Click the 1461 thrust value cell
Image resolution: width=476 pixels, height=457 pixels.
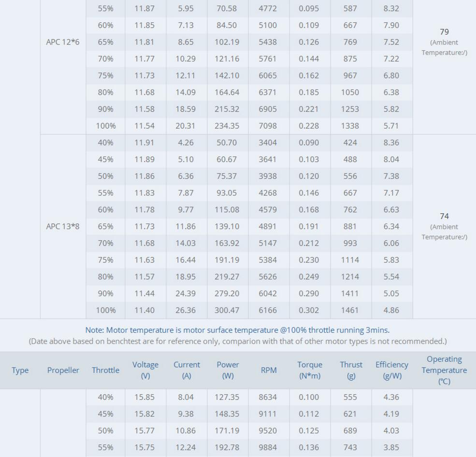[x=350, y=310]
